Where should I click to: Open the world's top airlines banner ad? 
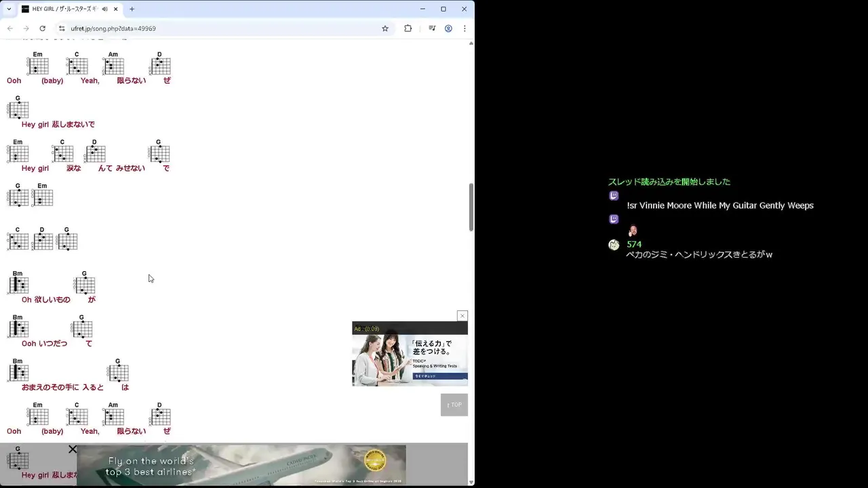click(x=241, y=465)
